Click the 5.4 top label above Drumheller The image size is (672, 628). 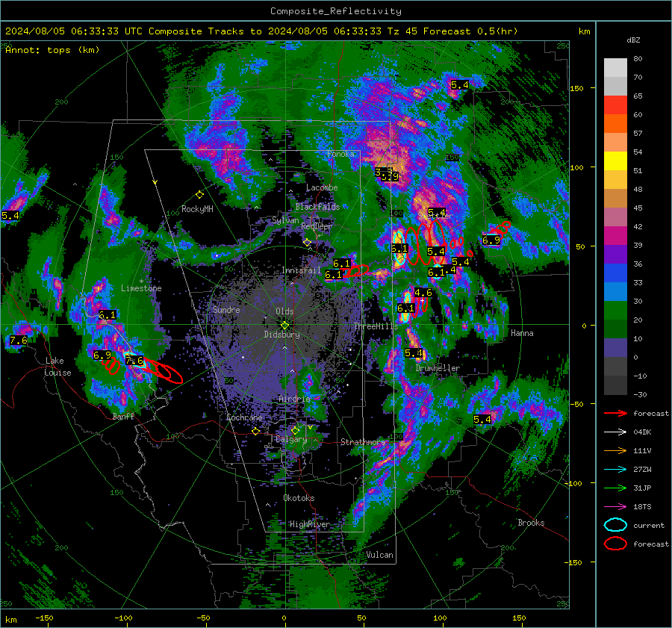point(414,353)
